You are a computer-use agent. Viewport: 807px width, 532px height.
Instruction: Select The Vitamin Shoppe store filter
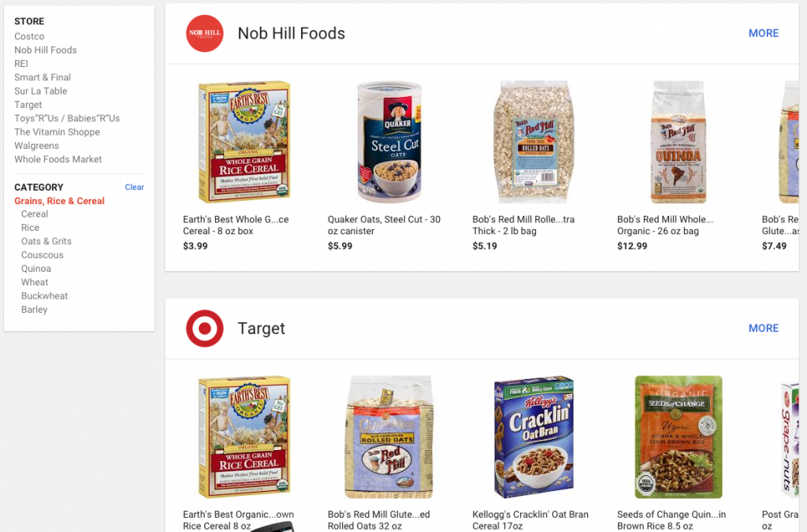(x=57, y=132)
